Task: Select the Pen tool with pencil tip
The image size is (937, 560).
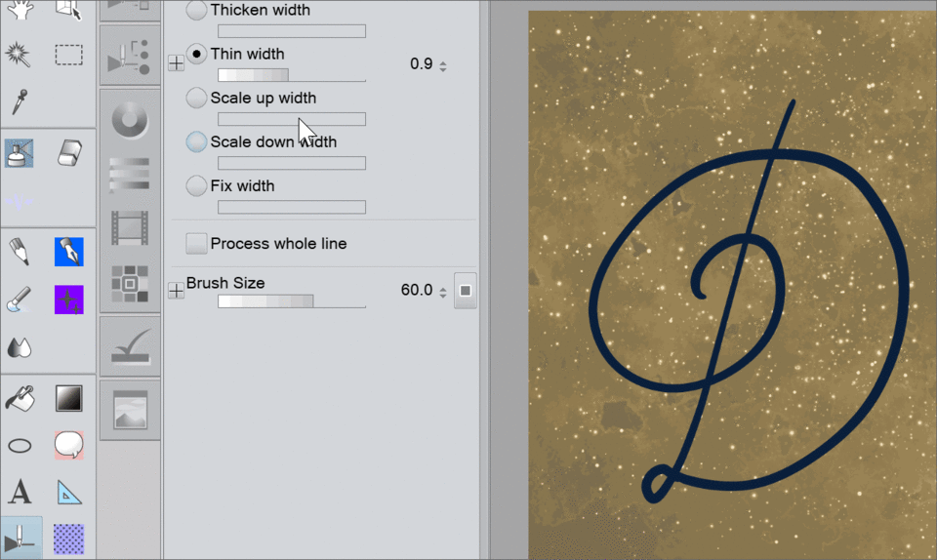Action: tap(19, 252)
